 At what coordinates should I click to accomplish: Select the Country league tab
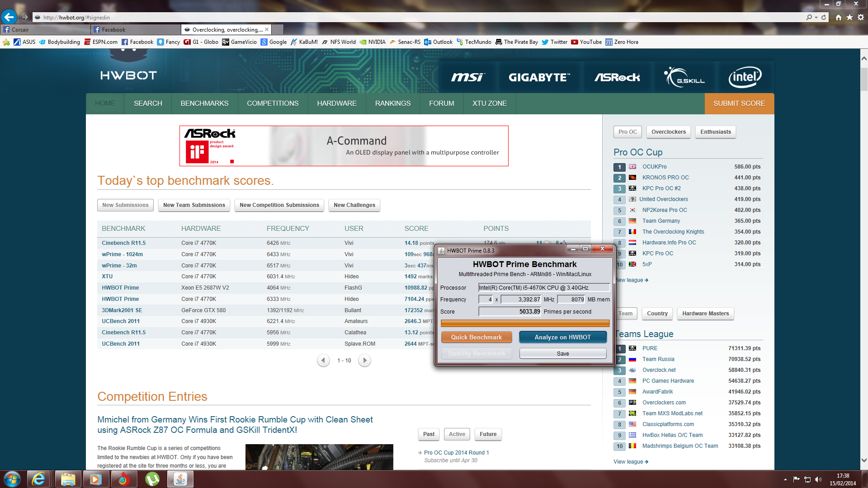657,314
